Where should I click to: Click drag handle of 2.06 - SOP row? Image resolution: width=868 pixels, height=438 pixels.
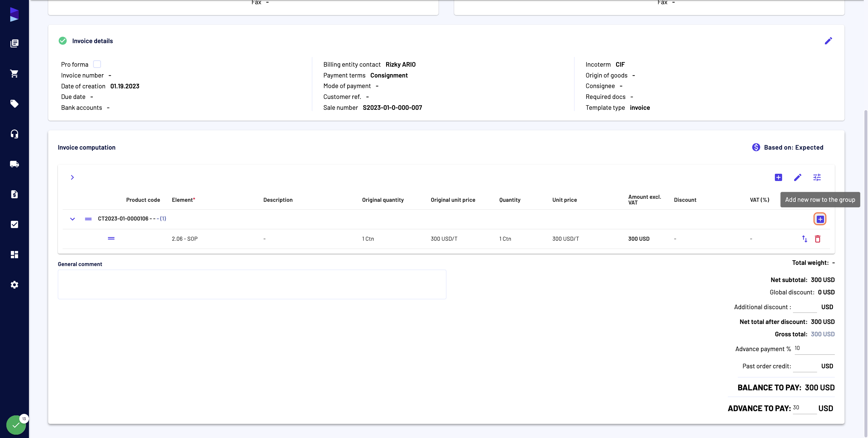[111, 238]
